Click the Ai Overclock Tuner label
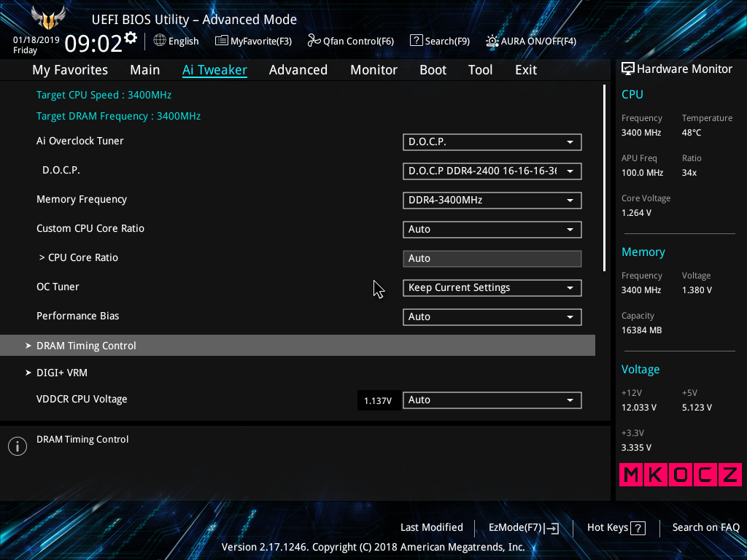 point(80,141)
